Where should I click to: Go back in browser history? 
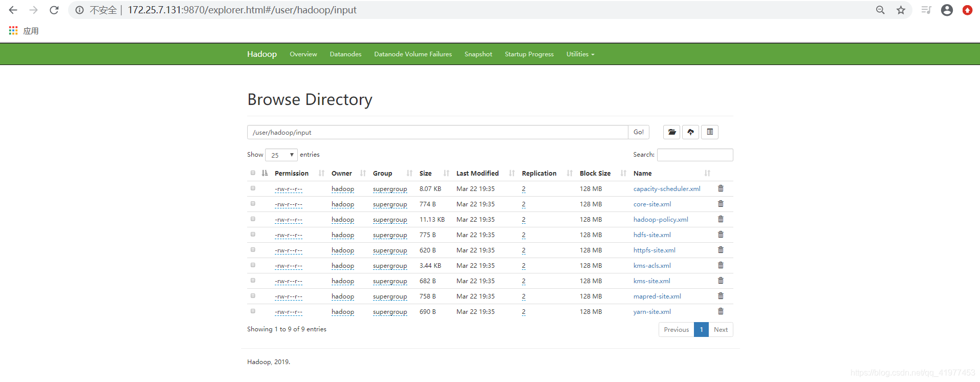(x=13, y=10)
